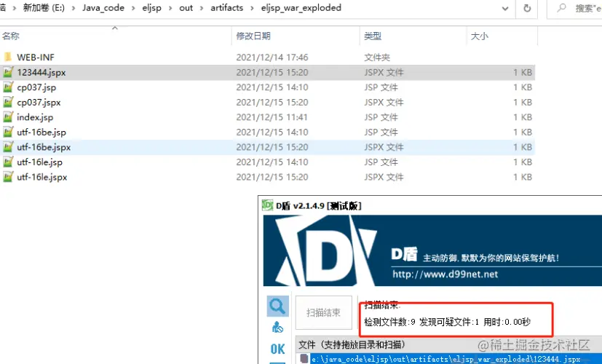Click the 检测文件数:9 scan summary text

click(x=389, y=322)
